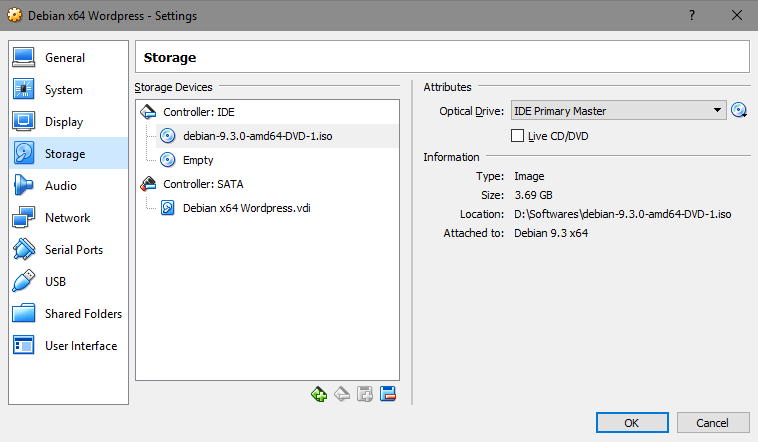Confirm settings with OK button

click(632, 423)
